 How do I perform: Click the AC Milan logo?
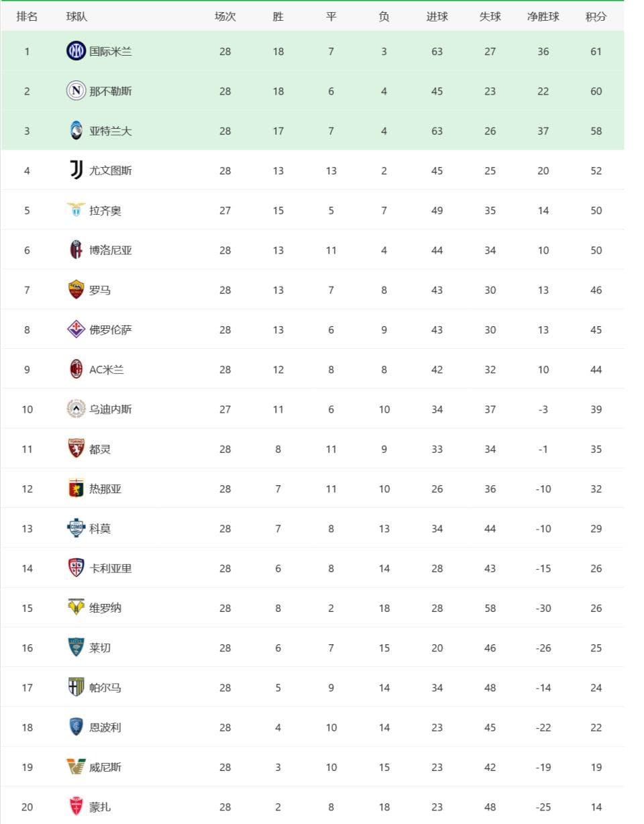pyautogui.click(x=76, y=369)
